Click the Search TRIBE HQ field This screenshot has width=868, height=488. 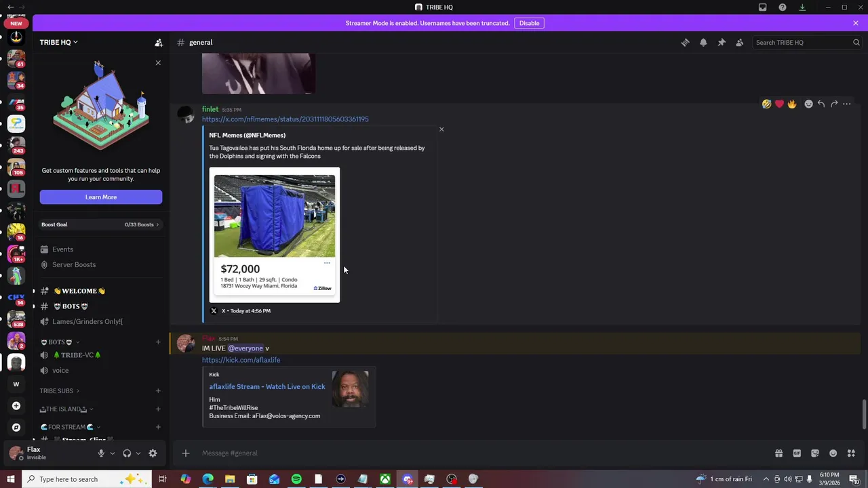(x=807, y=42)
